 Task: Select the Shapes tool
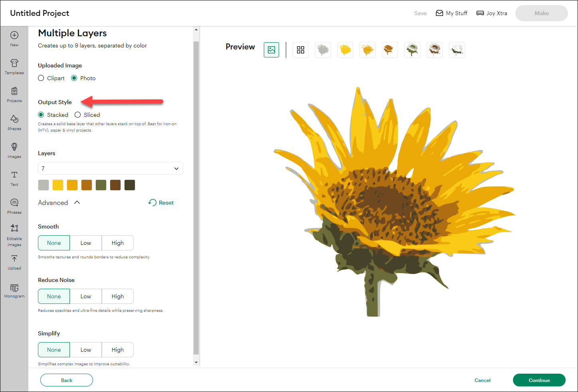[x=14, y=122]
